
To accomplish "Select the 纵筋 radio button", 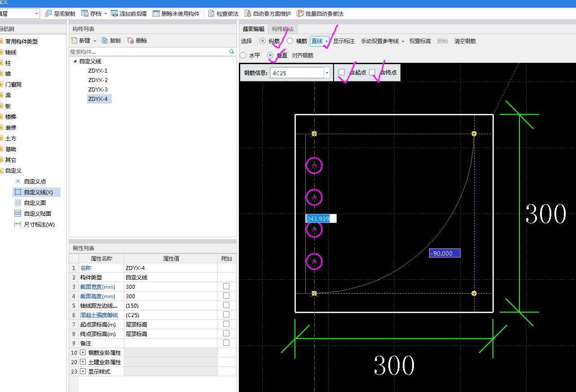I will click(263, 41).
